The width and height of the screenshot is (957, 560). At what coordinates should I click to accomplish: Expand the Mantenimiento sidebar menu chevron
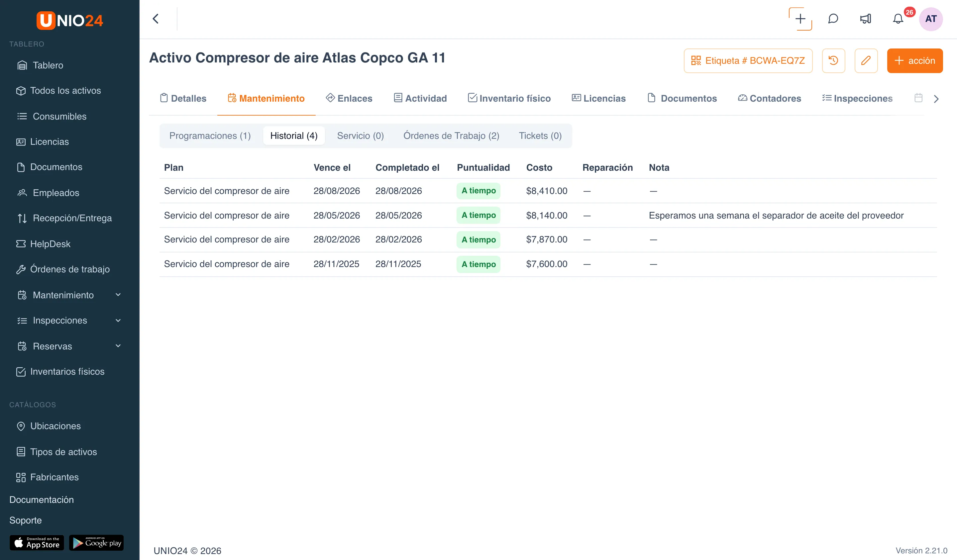pos(118,295)
